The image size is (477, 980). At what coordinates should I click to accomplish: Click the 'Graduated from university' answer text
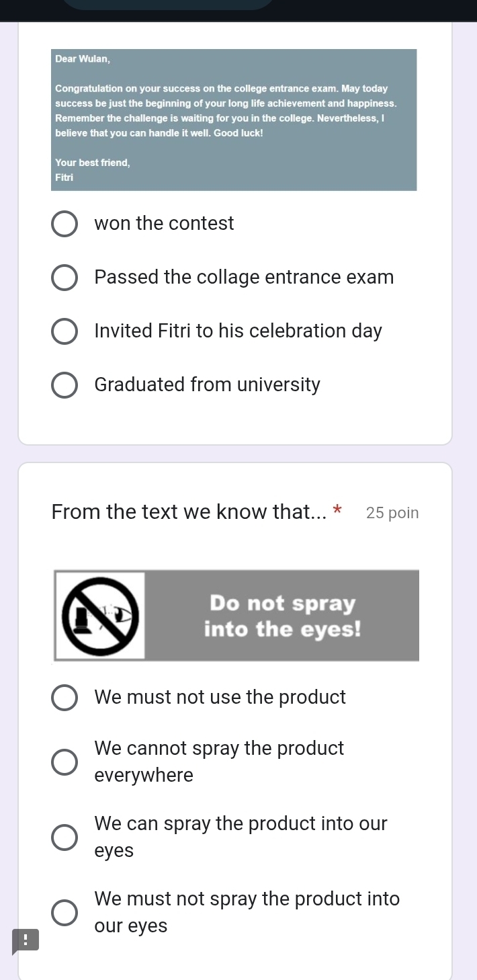[x=208, y=385]
